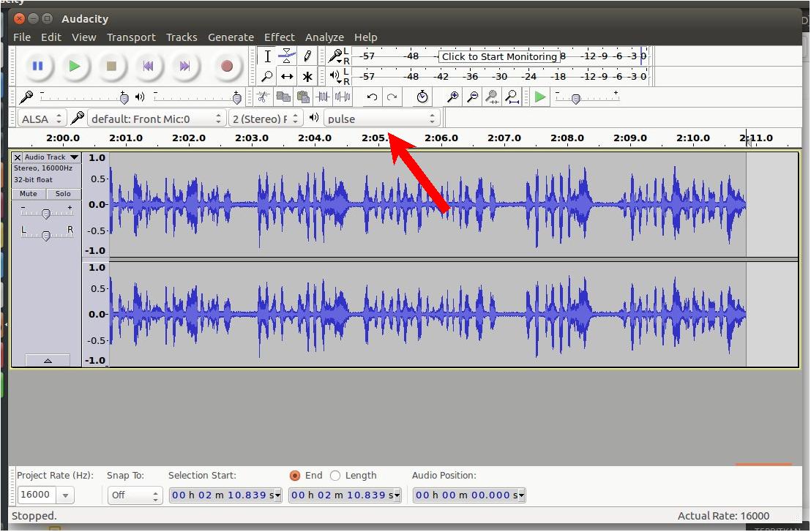811x532 pixels.
Task: Activate the Multi-Tool asterisk icon
Action: pos(307,76)
